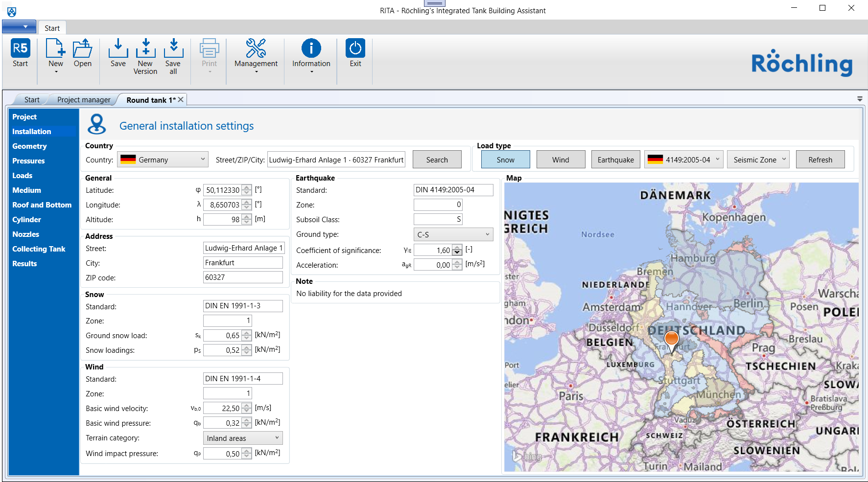Click the Latitude spinner arrows
This screenshot has width=868, height=482.
(x=247, y=190)
